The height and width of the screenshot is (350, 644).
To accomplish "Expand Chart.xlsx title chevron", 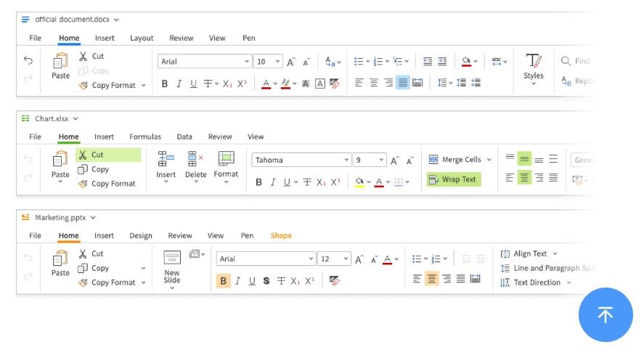I will point(76,118).
